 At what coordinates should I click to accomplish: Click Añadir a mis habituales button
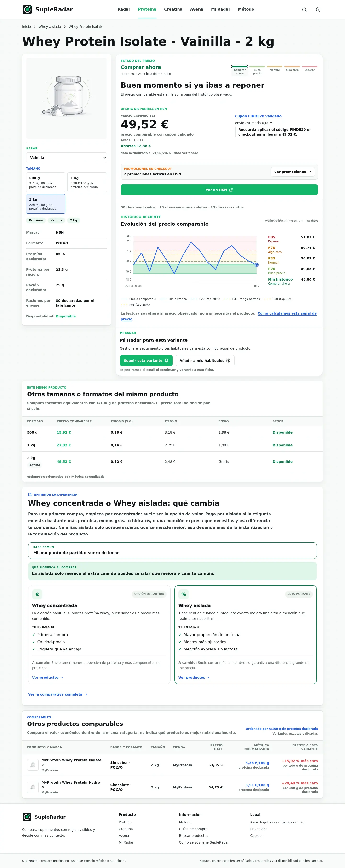coord(205,361)
